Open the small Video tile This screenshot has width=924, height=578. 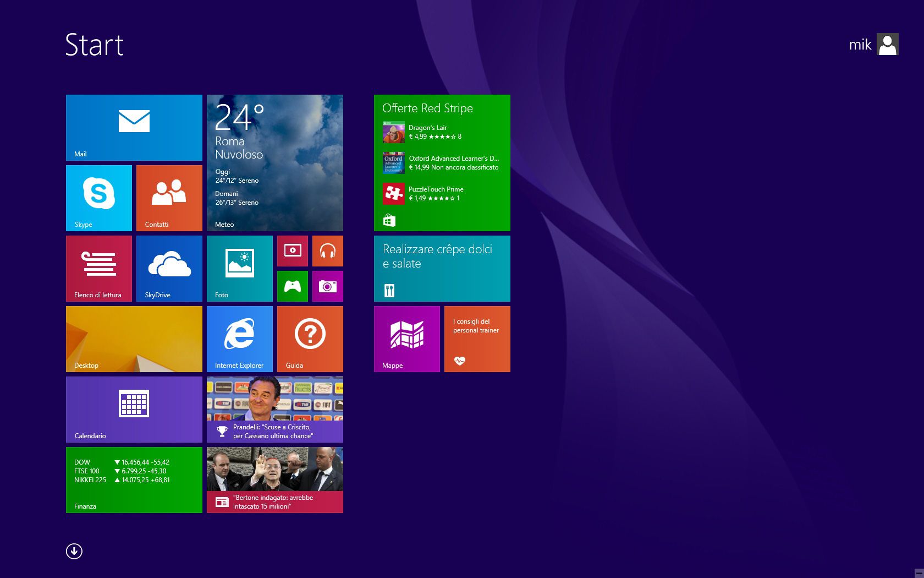(x=293, y=251)
